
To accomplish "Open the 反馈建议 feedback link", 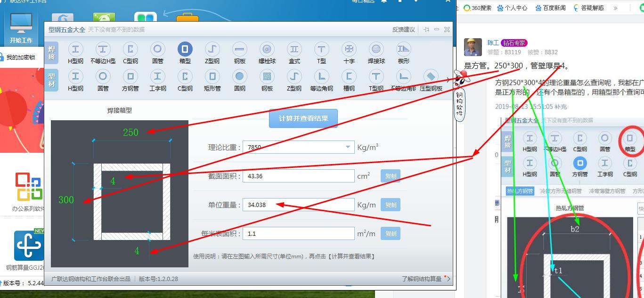I will 404,29.
